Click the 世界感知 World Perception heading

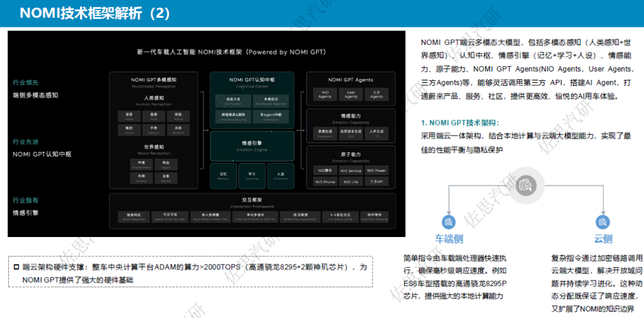(154, 149)
